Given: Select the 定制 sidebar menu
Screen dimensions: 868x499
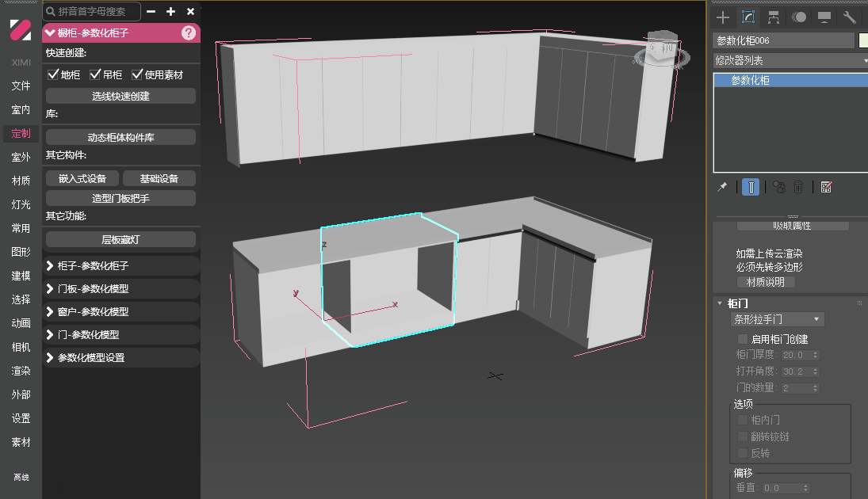Looking at the screenshot, I should pyautogui.click(x=21, y=133).
